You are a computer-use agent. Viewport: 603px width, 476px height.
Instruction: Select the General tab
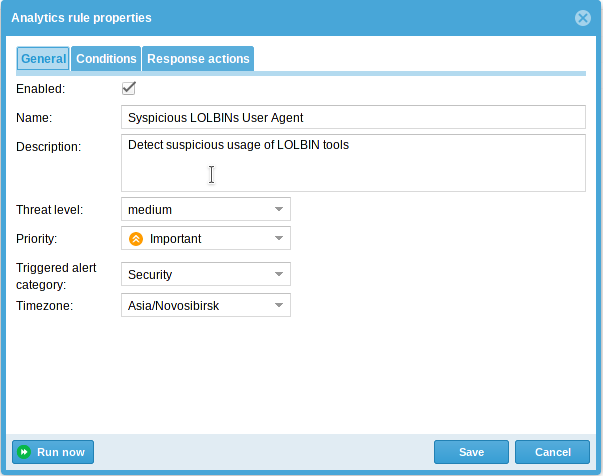(x=43, y=58)
